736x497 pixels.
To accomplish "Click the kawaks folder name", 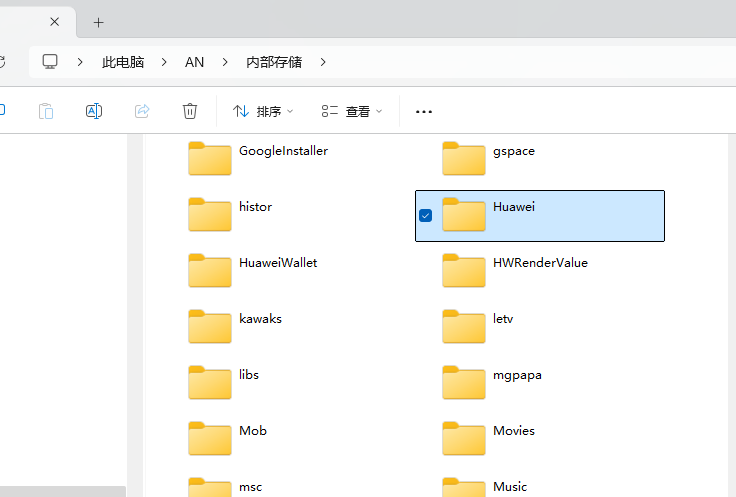I will pos(261,319).
